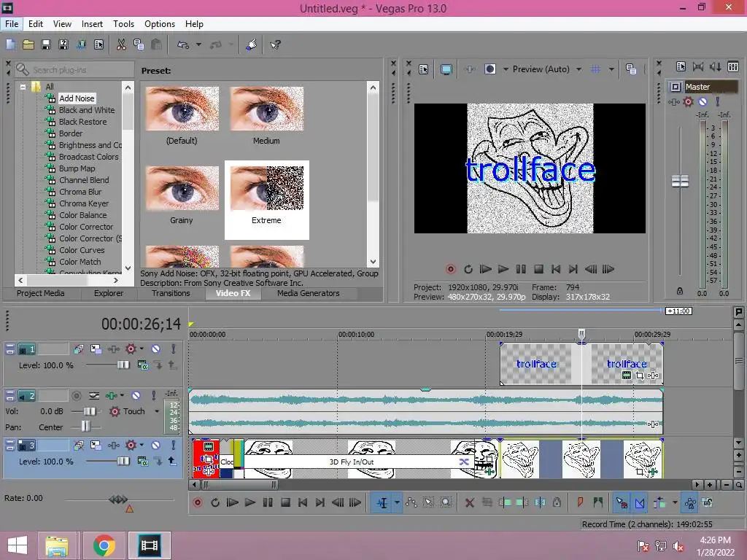Open the Undo history dropdown arrow
Image resolution: width=747 pixels, height=560 pixels.
[198, 44]
